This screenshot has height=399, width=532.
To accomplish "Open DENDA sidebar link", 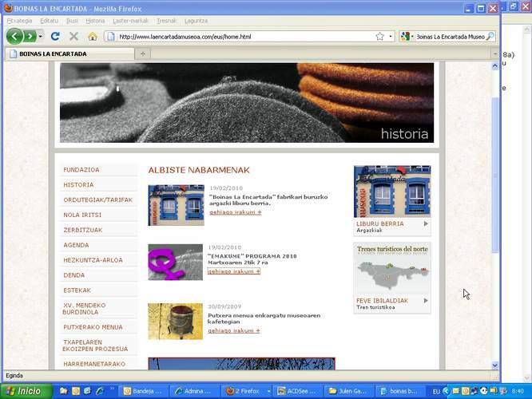I will coord(74,275).
